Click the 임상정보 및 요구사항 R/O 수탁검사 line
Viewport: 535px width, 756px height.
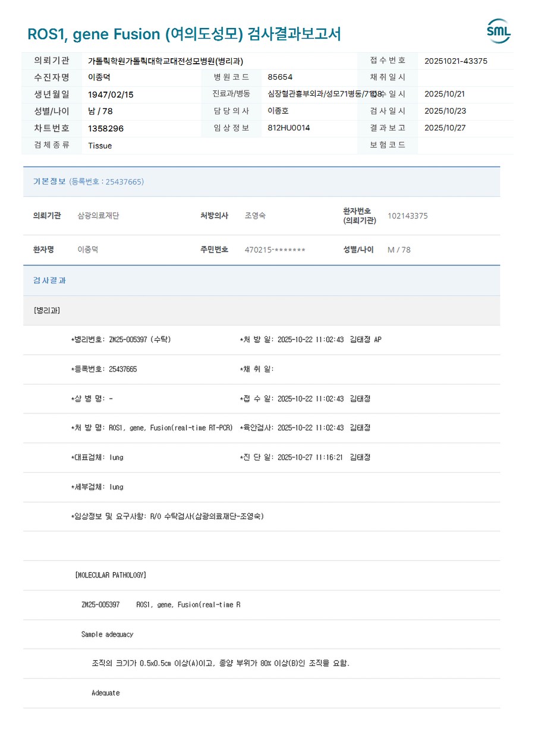167,516
